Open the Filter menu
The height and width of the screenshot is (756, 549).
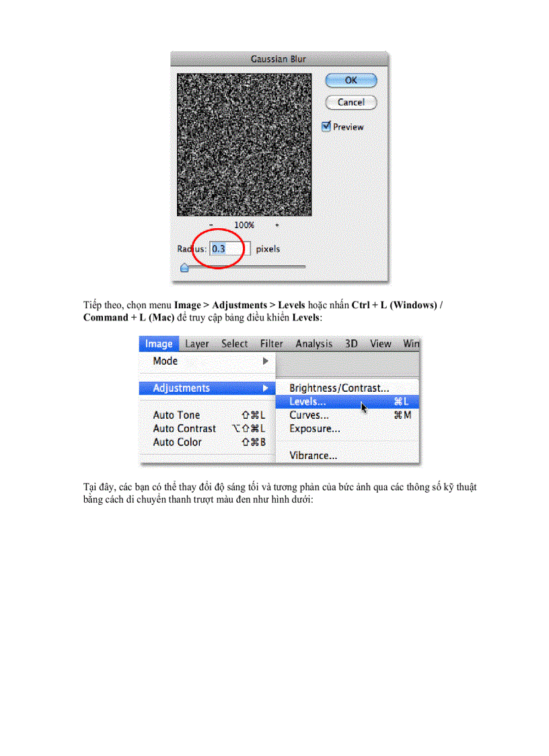pos(271,344)
